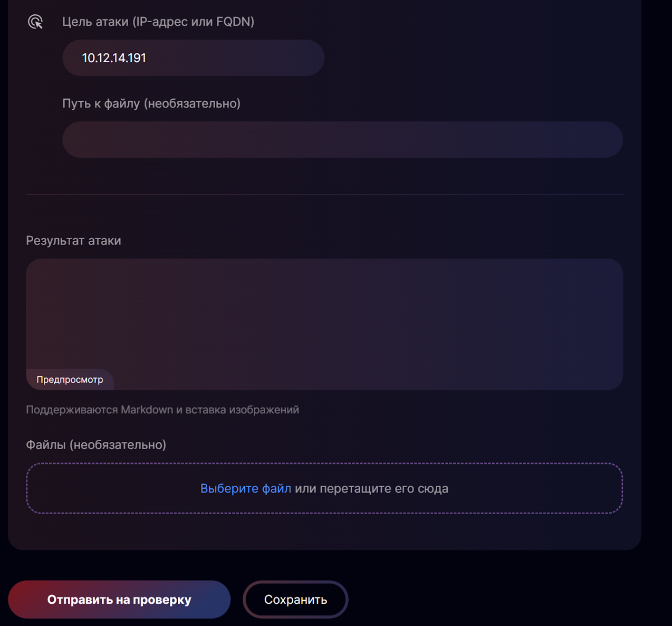
Task: Click the Цель атаки (IP-адрес или FQDN) label
Action: click(x=158, y=22)
